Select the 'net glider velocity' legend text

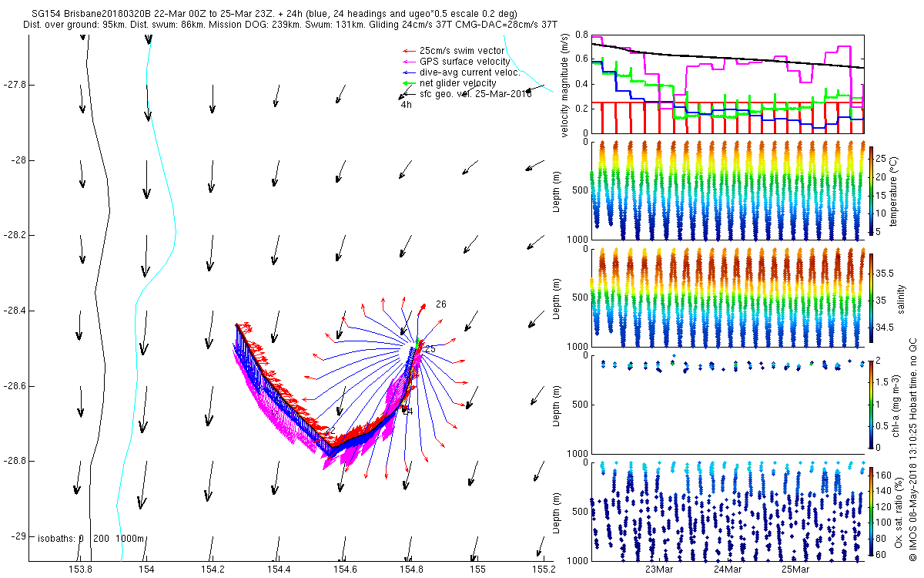pyautogui.click(x=457, y=83)
